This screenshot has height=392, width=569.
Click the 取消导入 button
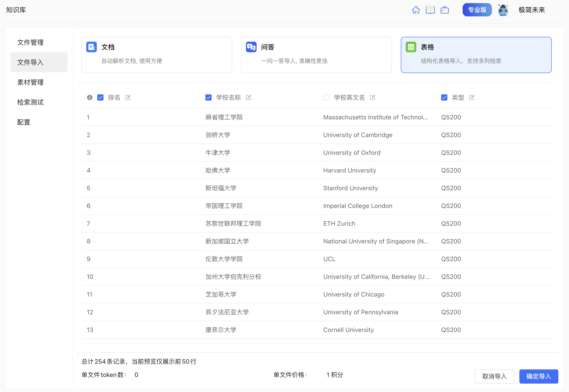tap(494, 376)
